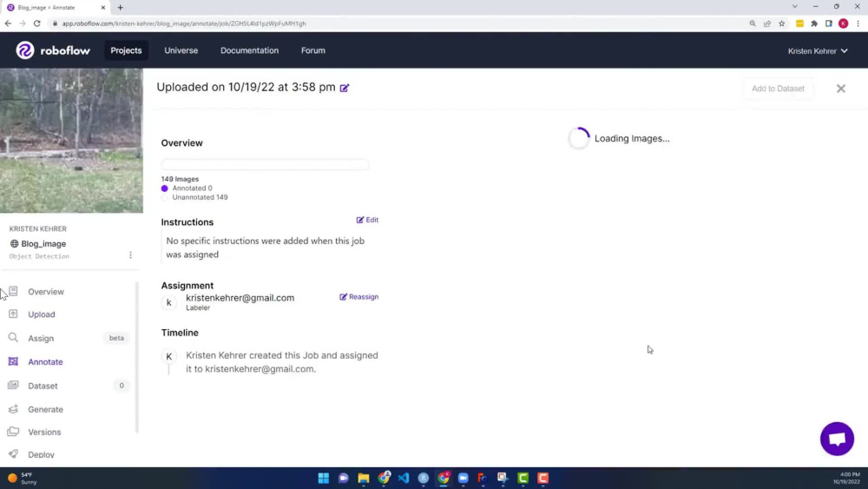Open the Forum menu item
The height and width of the screenshot is (489, 868).
(313, 50)
